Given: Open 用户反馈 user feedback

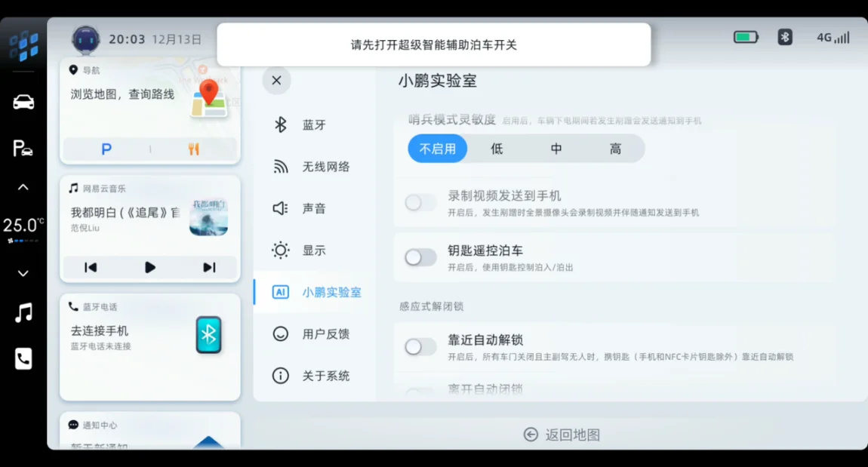Looking at the screenshot, I should [315, 334].
